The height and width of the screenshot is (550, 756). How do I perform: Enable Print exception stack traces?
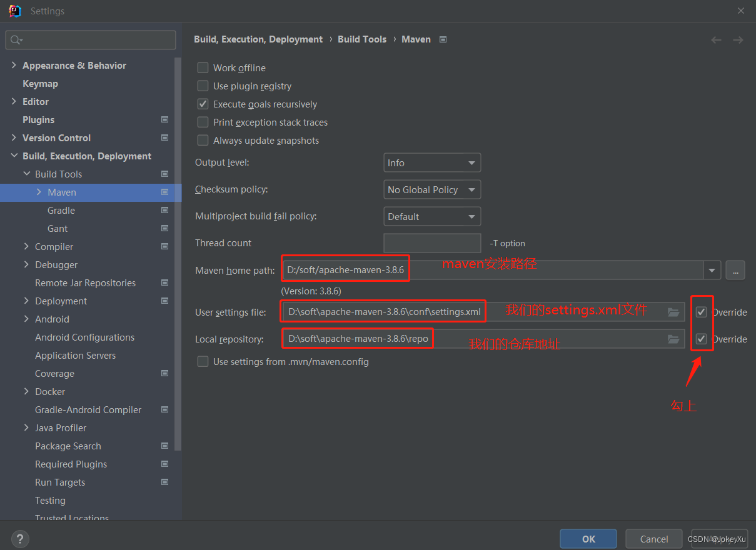[203, 122]
